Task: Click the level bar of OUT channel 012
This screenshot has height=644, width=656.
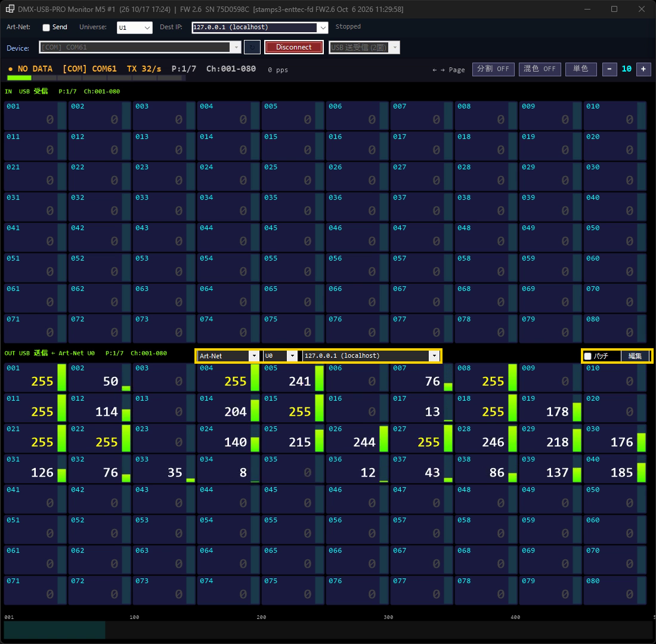Action: [126, 408]
